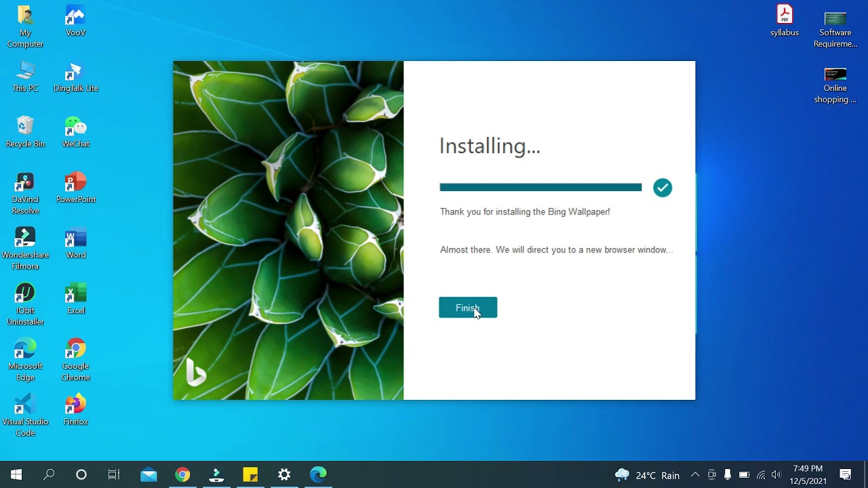
Task: Open Sticky Notes from taskbar
Action: coord(250,474)
